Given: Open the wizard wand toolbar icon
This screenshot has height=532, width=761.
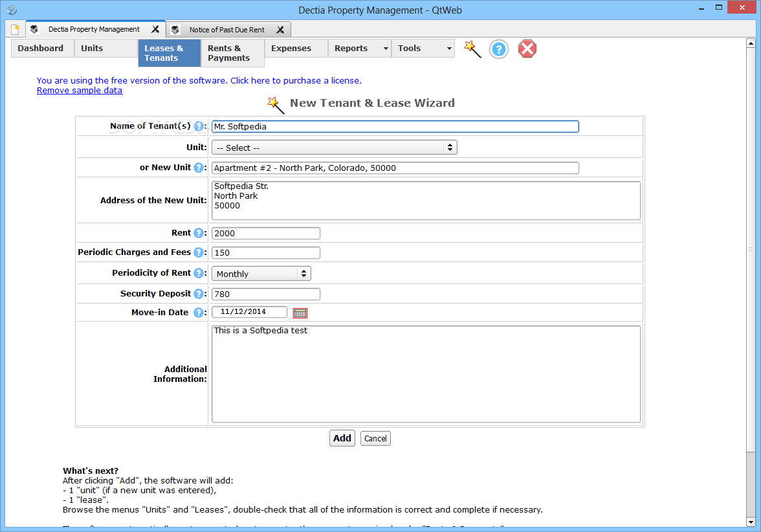Looking at the screenshot, I should [472, 49].
